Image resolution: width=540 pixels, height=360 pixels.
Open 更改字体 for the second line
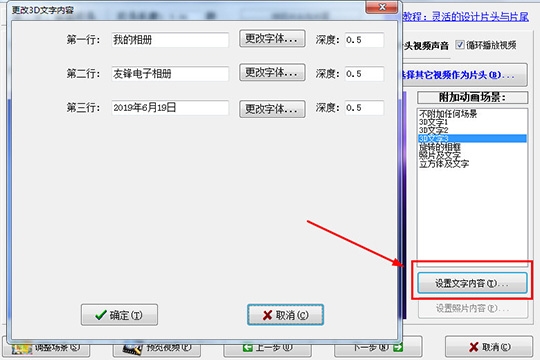[272, 72]
